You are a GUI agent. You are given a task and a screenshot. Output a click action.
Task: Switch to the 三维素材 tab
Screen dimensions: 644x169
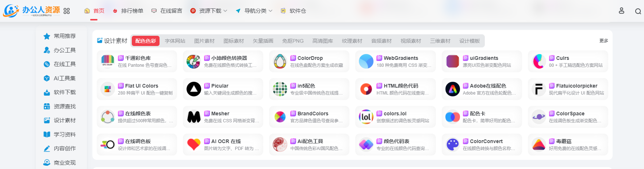point(440,41)
